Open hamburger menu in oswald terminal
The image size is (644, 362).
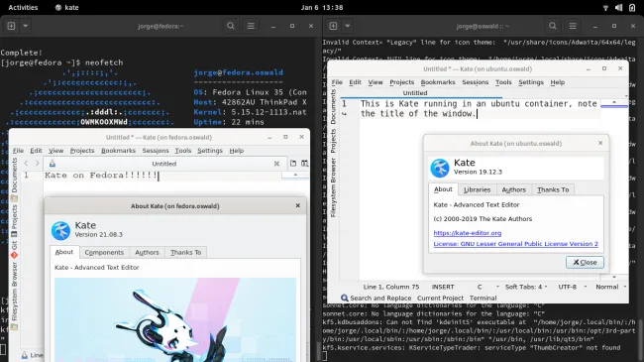(573, 26)
